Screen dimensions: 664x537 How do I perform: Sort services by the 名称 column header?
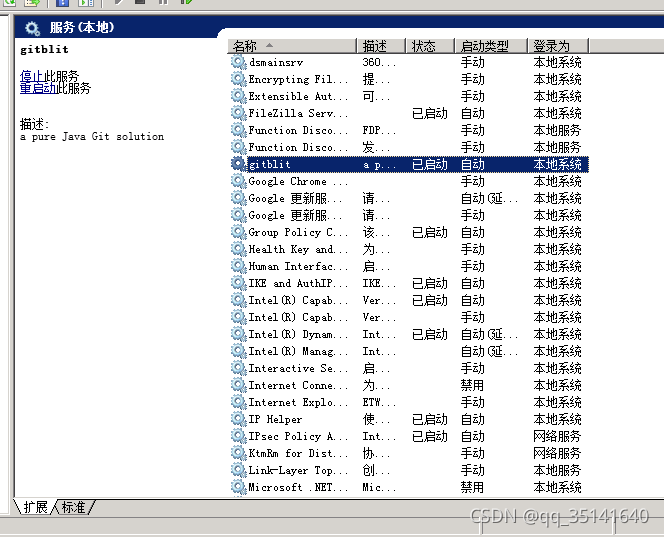[292, 45]
